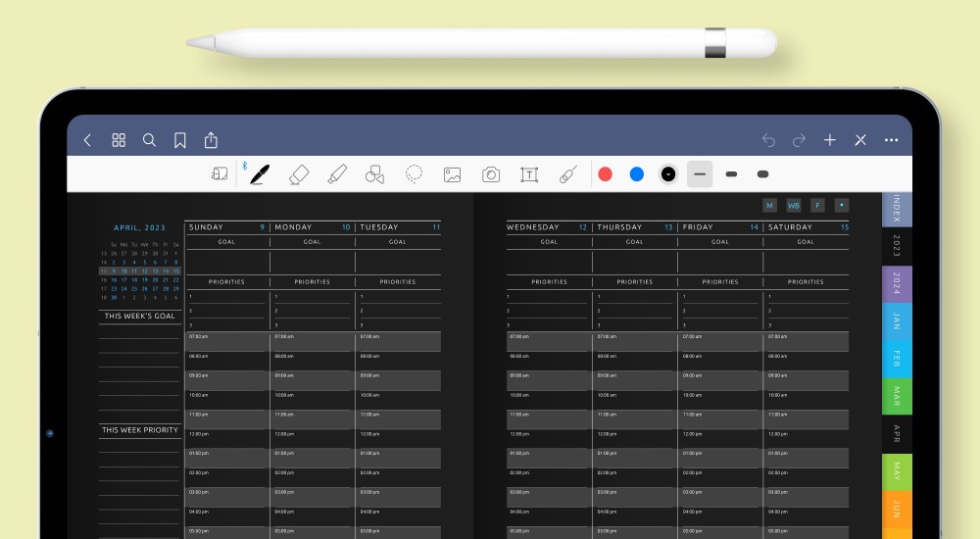Tap the Bluetooth stylus indicator

(x=244, y=166)
